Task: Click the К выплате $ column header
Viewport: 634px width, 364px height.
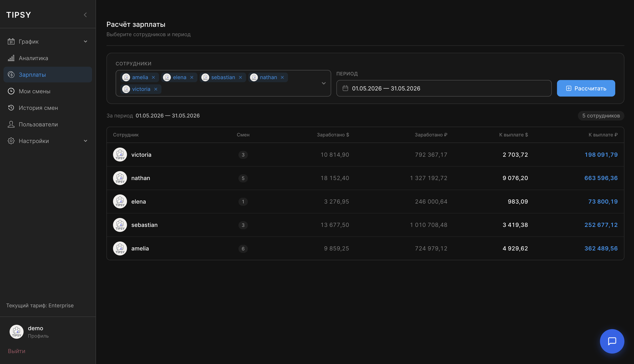Action: point(513,135)
